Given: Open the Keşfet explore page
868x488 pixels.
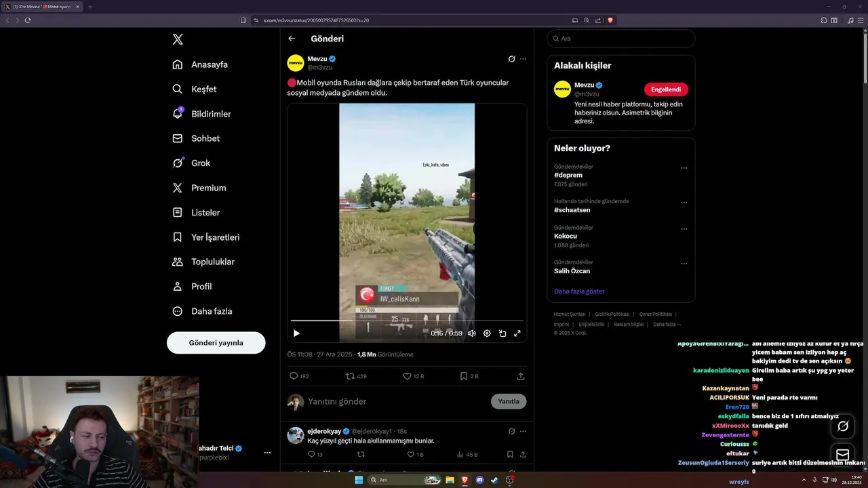Looking at the screenshot, I should pos(195,89).
